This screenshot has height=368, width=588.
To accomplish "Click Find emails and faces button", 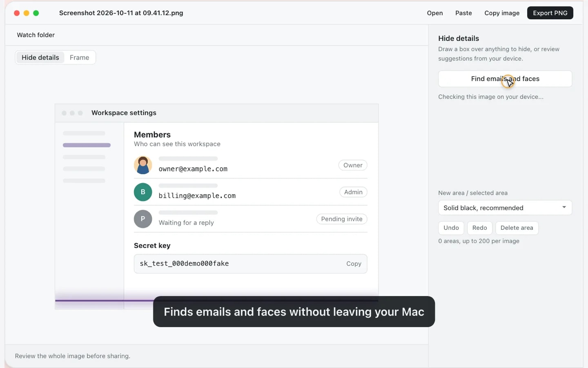I will point(505,79).
